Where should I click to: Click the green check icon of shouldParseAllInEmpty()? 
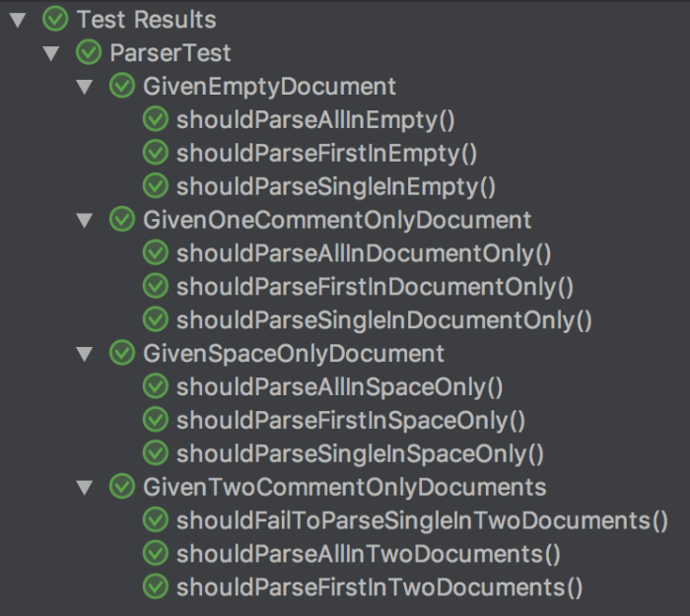coord(156,119)
